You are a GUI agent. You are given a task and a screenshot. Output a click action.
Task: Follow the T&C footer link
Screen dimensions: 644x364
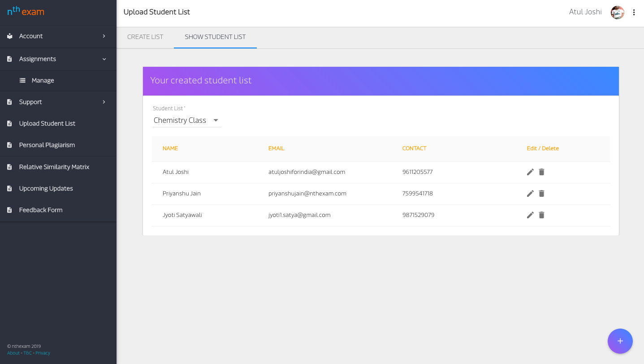(27, 353)
